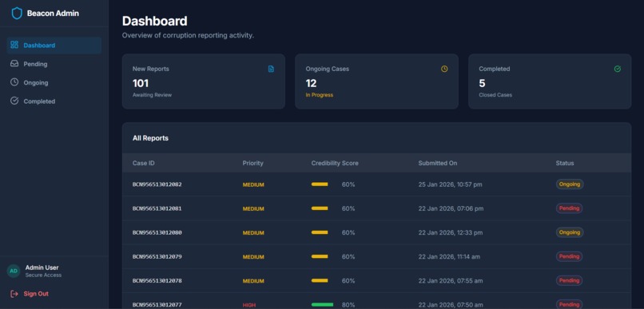Open the Pending section in sidebar

click(x=54, y=64)
